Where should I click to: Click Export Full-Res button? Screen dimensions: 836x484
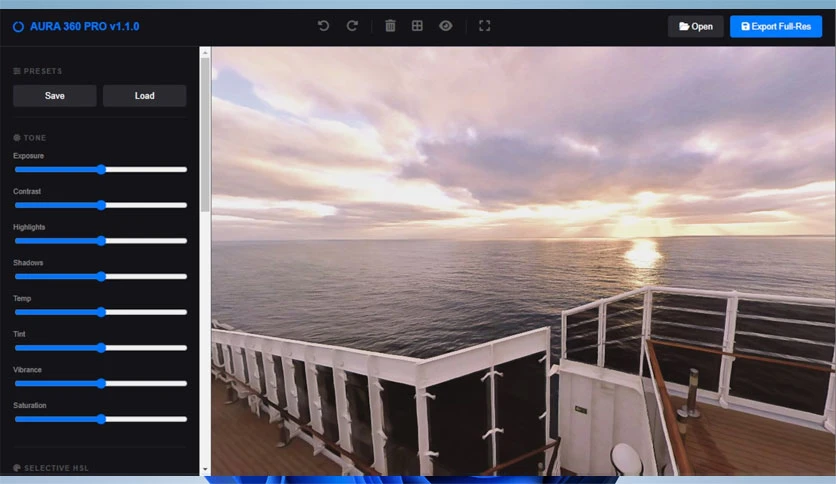coord(776,26)
